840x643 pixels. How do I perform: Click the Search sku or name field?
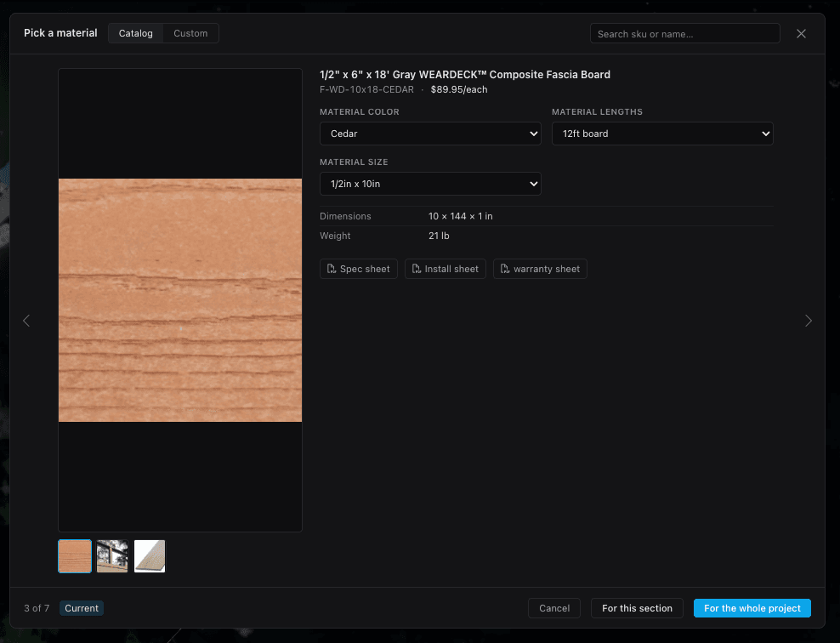(684, 34)
